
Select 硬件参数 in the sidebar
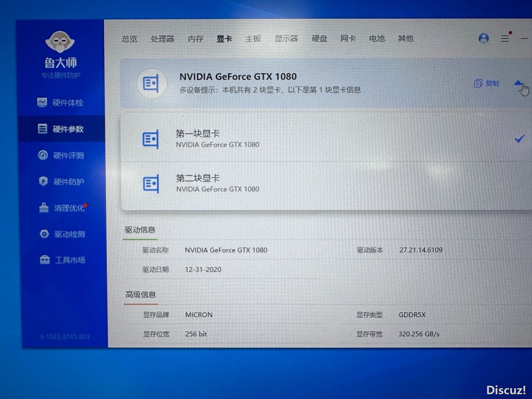point(61,129)
